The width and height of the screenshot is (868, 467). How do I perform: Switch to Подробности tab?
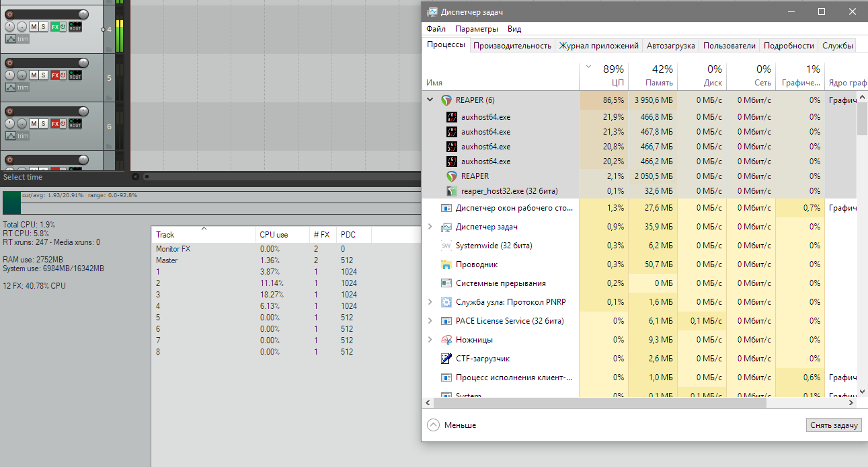click(x=789, y=46)
